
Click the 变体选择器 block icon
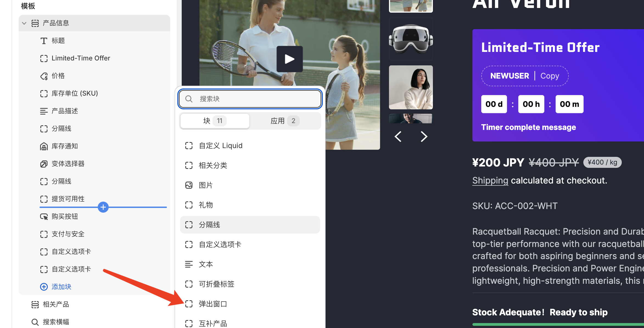tap(44, 164)
